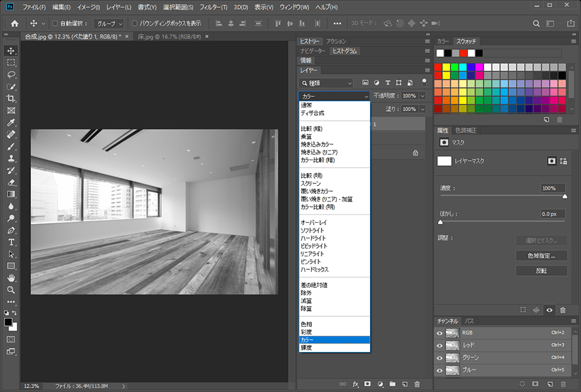Click the 色域指定... button
The image size is (581, 392).
pyautogui.click(x=542, y=256)
